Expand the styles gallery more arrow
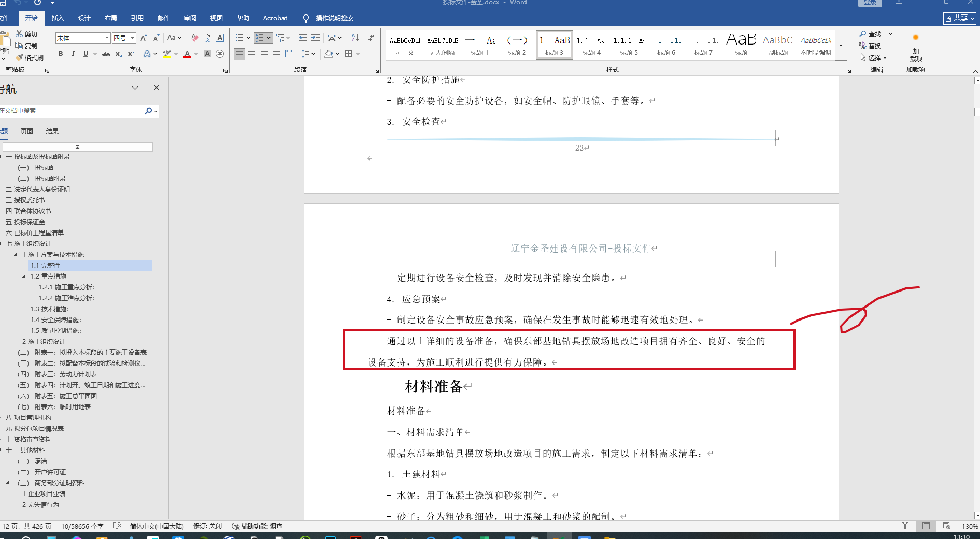 point(841,45)
